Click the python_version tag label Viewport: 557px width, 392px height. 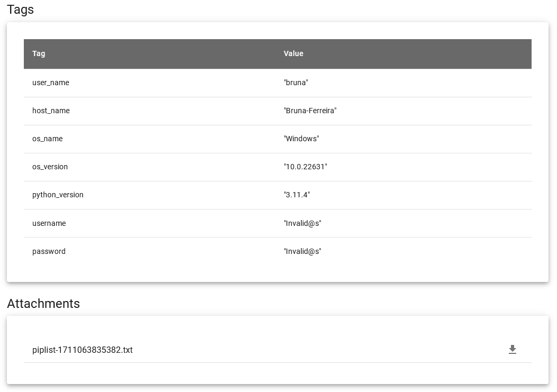58,195
